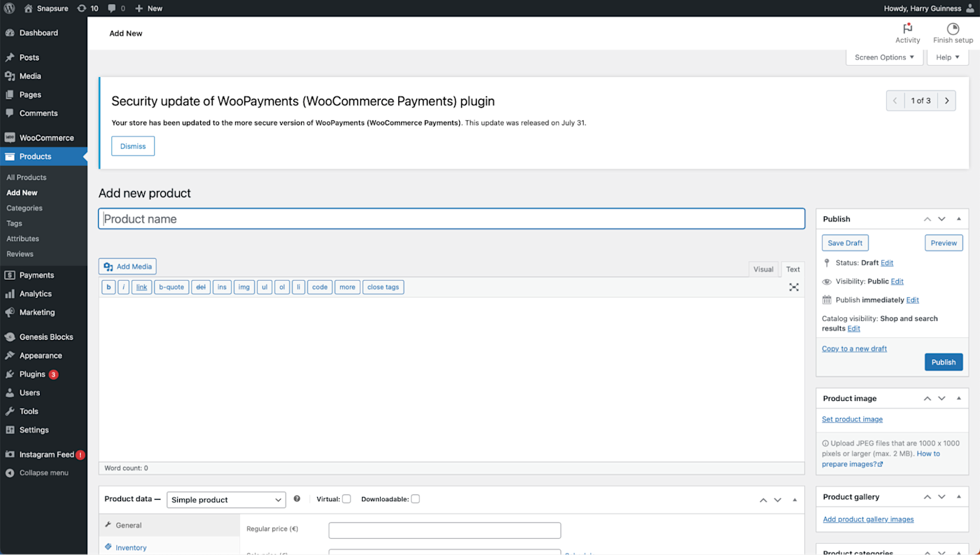Toggle distraction-free fullscreen editor icon

tap(794, 287)
